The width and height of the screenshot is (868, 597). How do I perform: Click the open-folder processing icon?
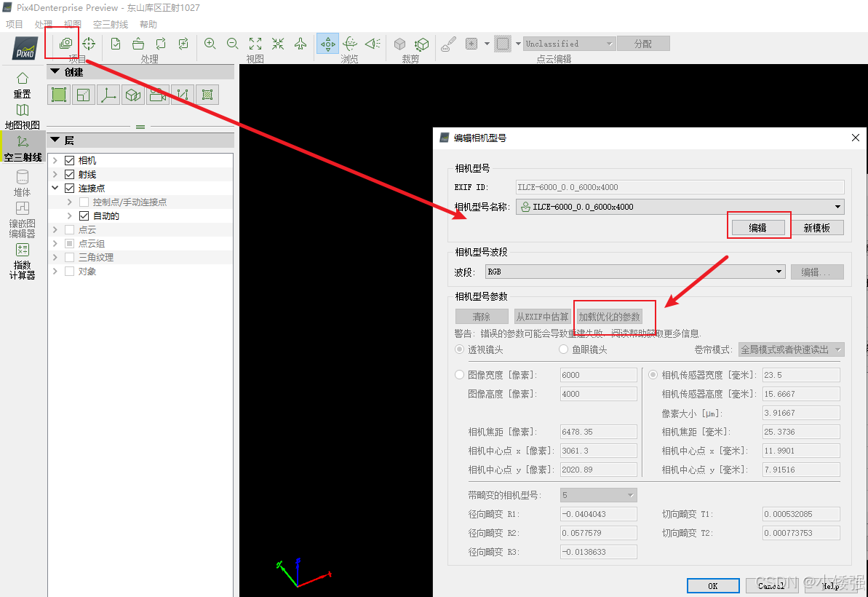pos(138,43)
